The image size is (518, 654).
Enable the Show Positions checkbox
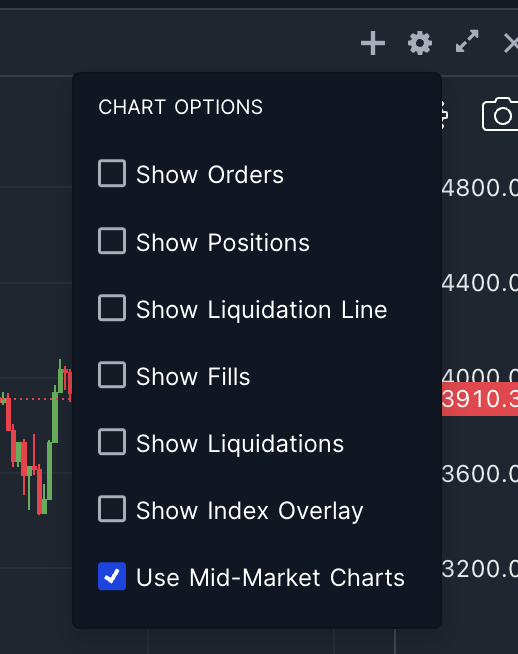click(112, 241)
